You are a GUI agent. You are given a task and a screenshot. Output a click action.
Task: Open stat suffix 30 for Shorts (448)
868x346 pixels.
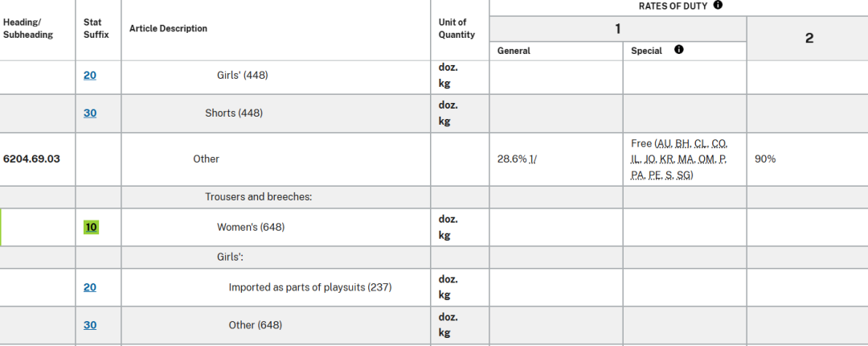pyautogui.click(x=90, y=113)
